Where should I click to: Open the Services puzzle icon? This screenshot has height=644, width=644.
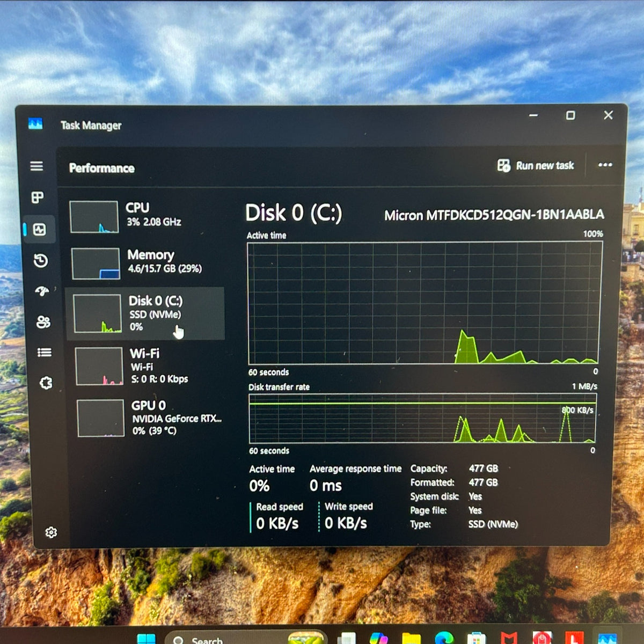46,383
